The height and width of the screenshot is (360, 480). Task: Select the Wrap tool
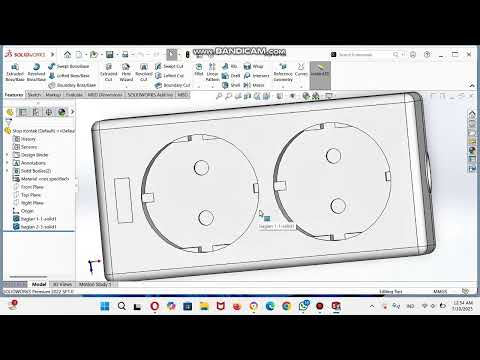[x=253, y=66]
